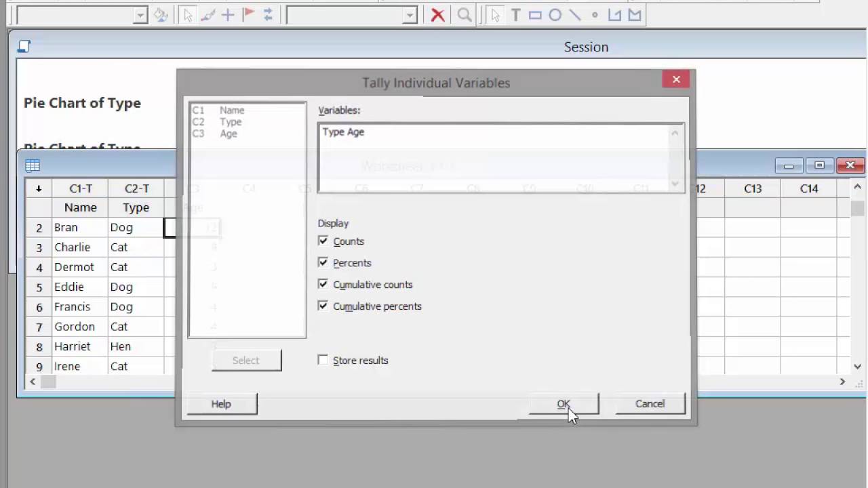The height and width of the screenshot is (488, 868).
Task: Click the Hen cell in the Type column
Action: (136, 346)
